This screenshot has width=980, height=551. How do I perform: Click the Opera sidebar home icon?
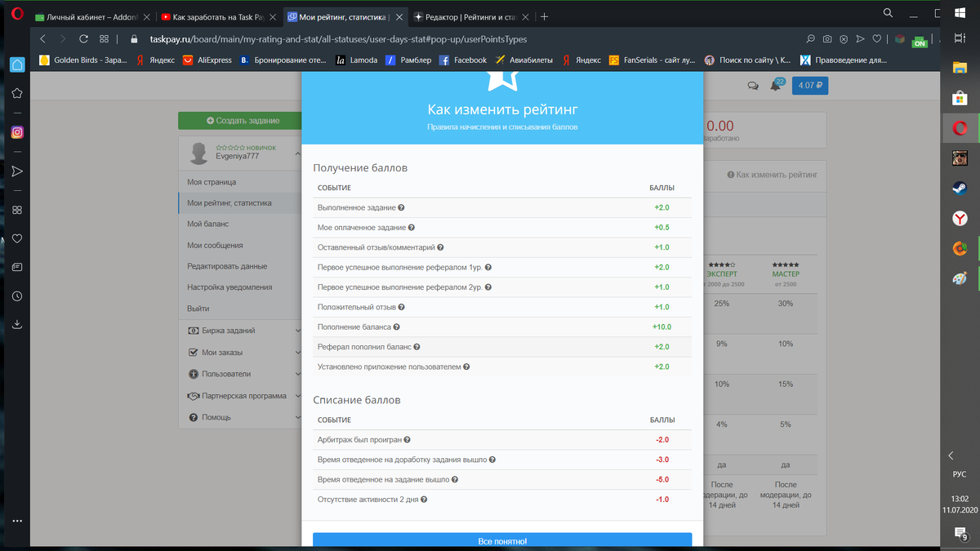click(x=17, y=65)
